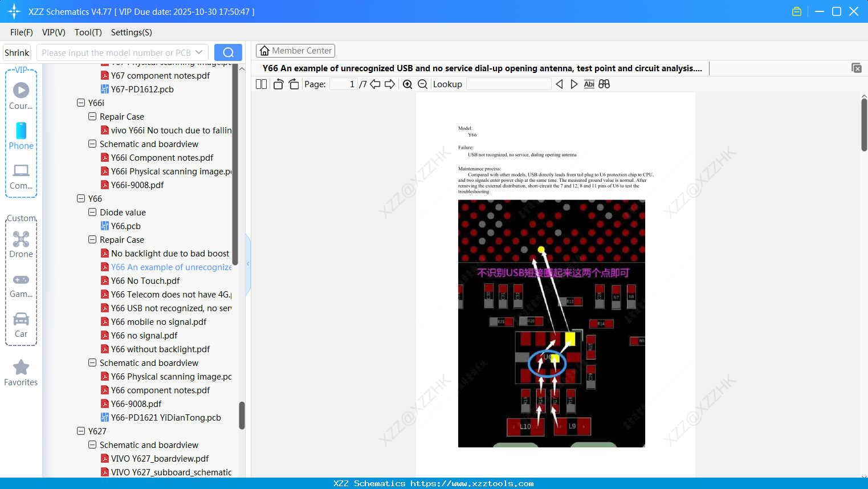Select the document title tab
The width and height of the screenshot is (868, 489).
(x=482, y=68)
